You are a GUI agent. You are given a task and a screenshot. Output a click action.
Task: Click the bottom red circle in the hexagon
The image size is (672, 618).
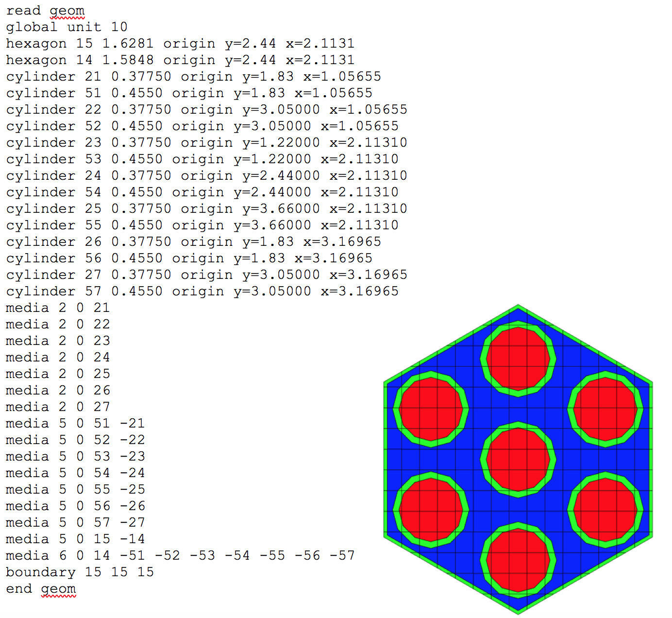[x=518, y=560]
